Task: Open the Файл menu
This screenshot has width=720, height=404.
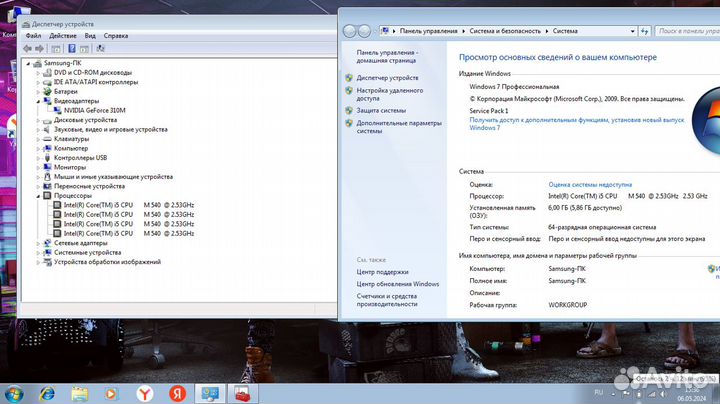Action: (34, 35)
